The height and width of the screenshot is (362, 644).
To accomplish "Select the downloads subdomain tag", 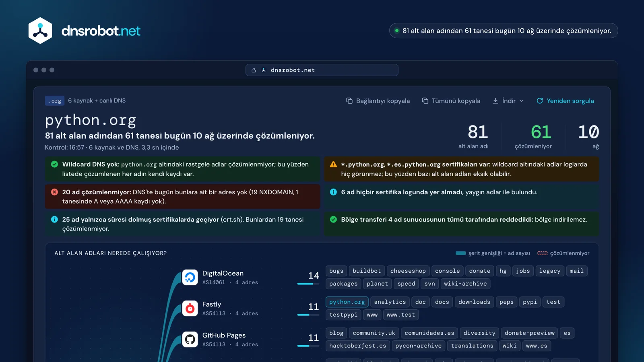I will point(474,302).
